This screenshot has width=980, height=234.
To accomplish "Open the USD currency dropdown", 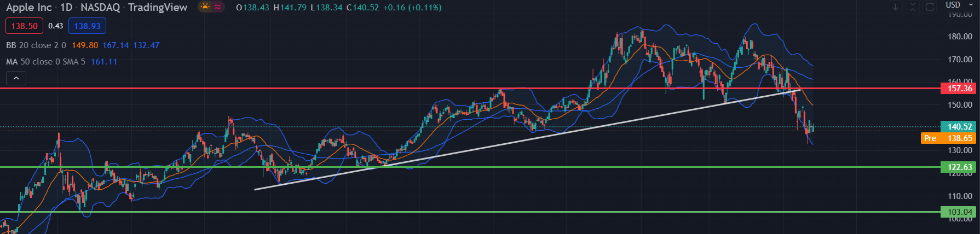I will point(960,5).
